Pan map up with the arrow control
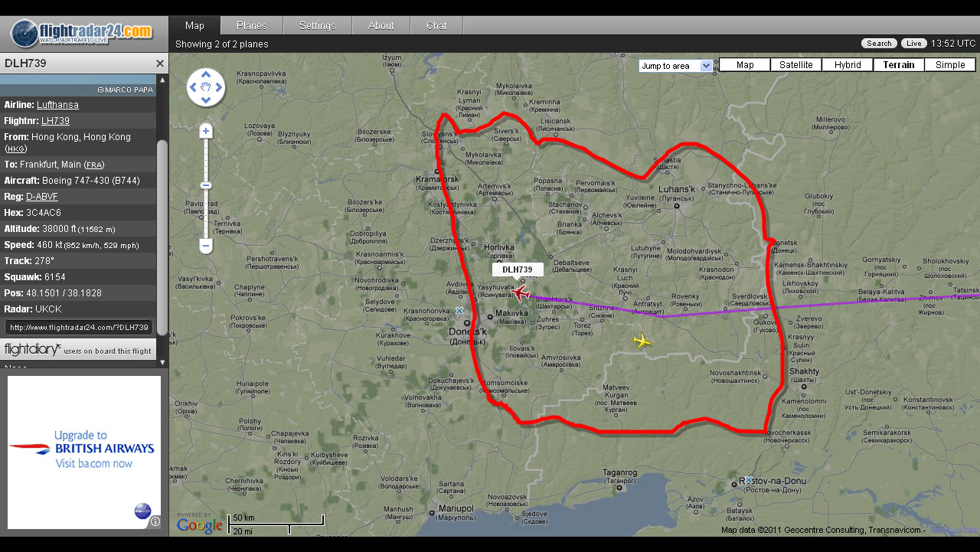Viewport: 980px width, 552px height. tap(206, 75)
